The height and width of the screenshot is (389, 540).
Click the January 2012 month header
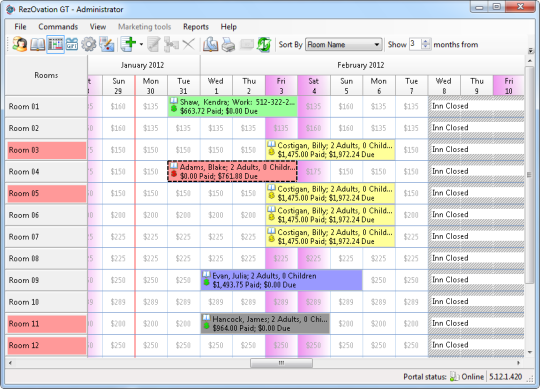click(x=143, y=65)
